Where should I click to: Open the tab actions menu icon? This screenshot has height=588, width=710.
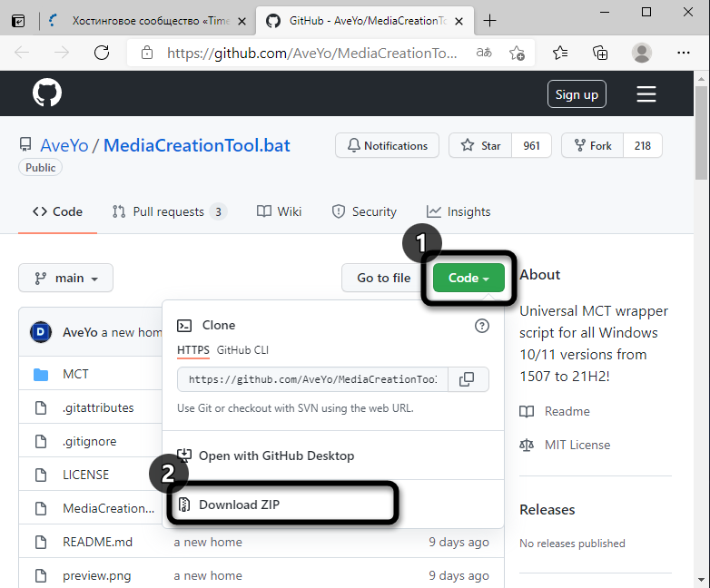point(18,21)
